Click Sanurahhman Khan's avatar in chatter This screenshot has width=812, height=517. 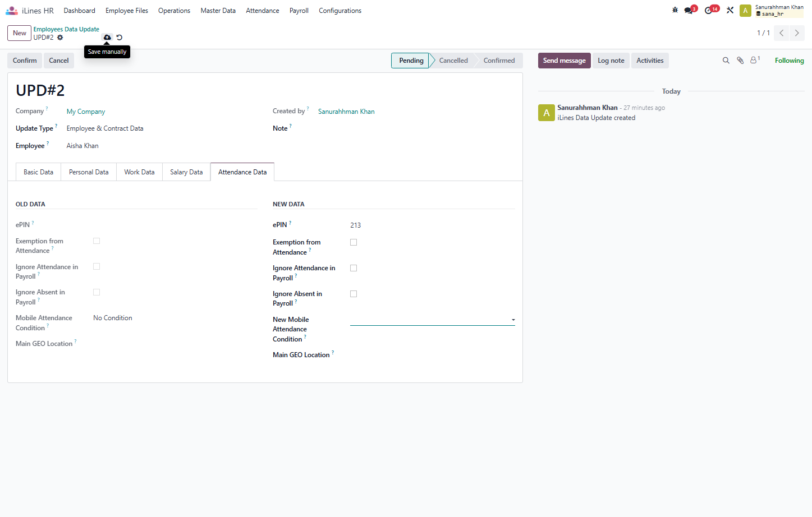click(547, 113)
